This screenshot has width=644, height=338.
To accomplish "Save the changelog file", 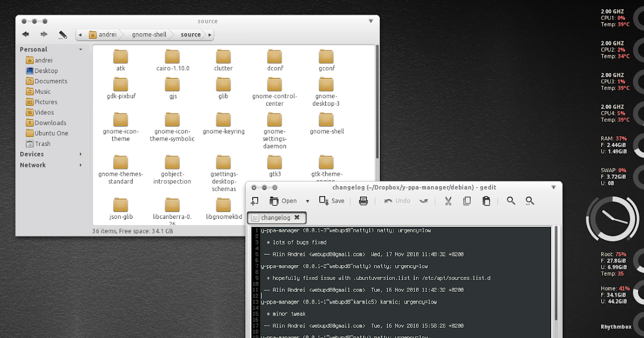I will (333, 201).
